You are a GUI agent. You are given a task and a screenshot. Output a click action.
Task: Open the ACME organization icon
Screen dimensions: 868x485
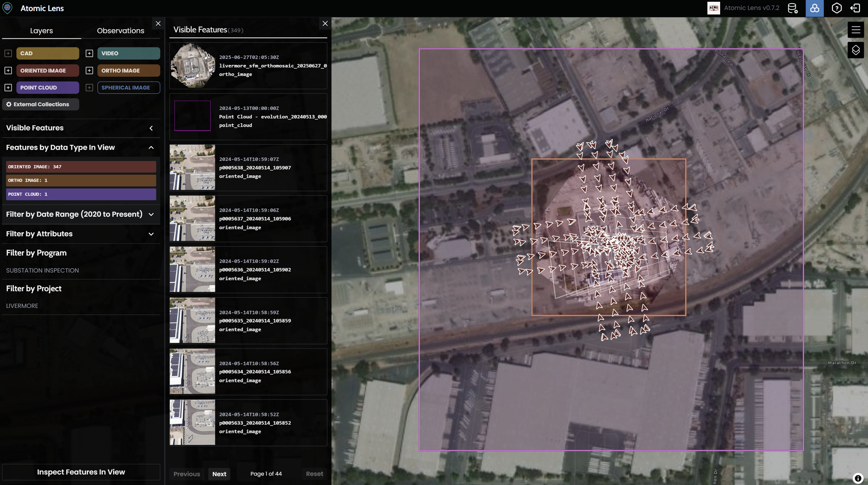coord(713,8)
